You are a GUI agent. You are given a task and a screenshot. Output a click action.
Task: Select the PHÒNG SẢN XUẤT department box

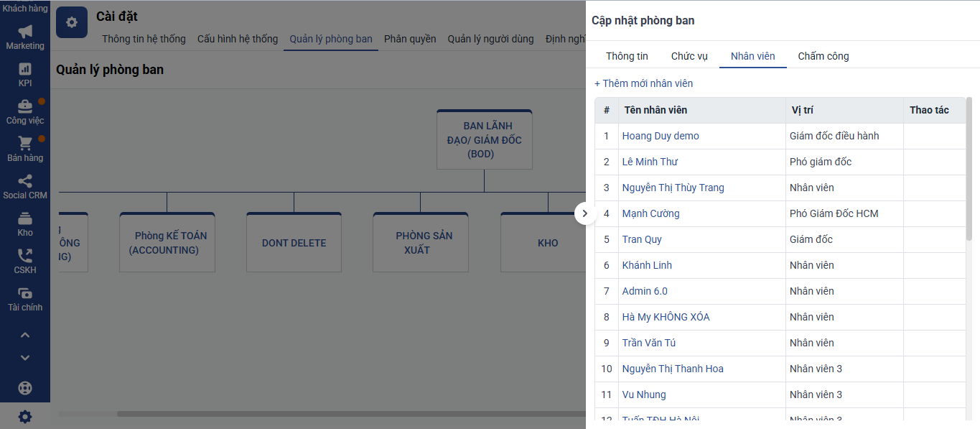pos(420,242)
